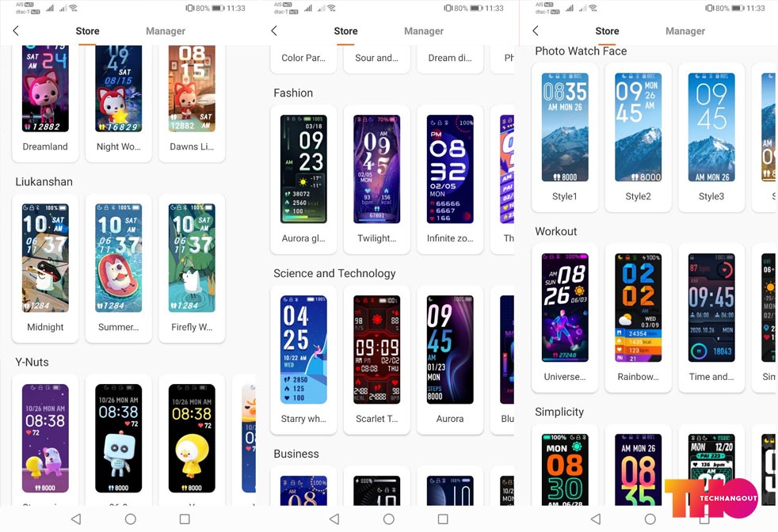Image resolution: width=778 pixels, height=532 pixels.
Task: Choose the Midnight watch face
Action: [x=45, y=268]
